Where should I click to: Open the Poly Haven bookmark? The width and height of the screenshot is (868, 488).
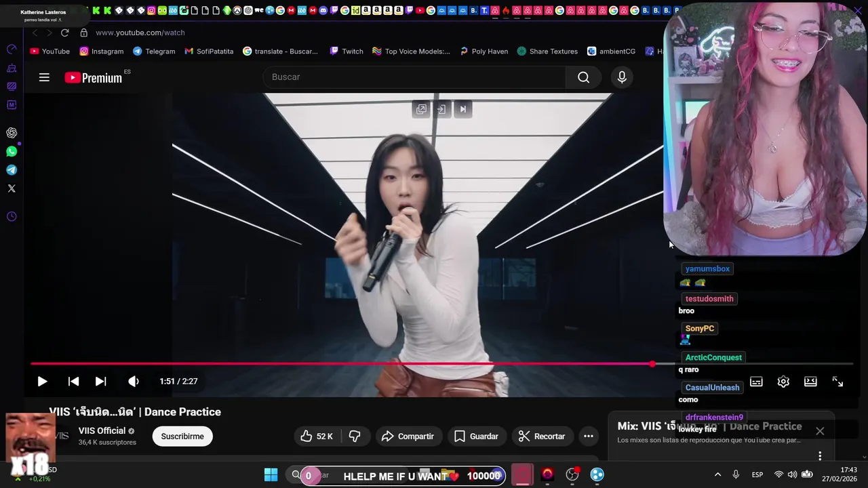[x=484, y=52]
